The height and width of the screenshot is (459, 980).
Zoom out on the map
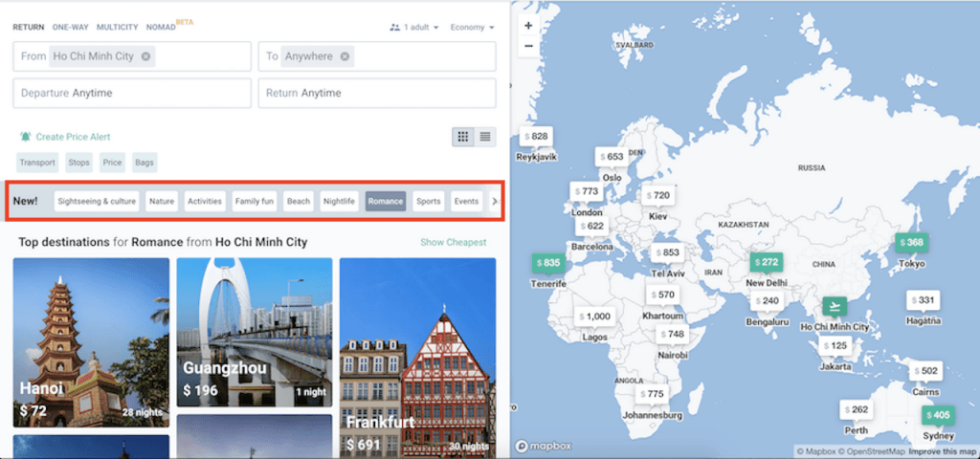pyautogui.click(x=528, y=46)
